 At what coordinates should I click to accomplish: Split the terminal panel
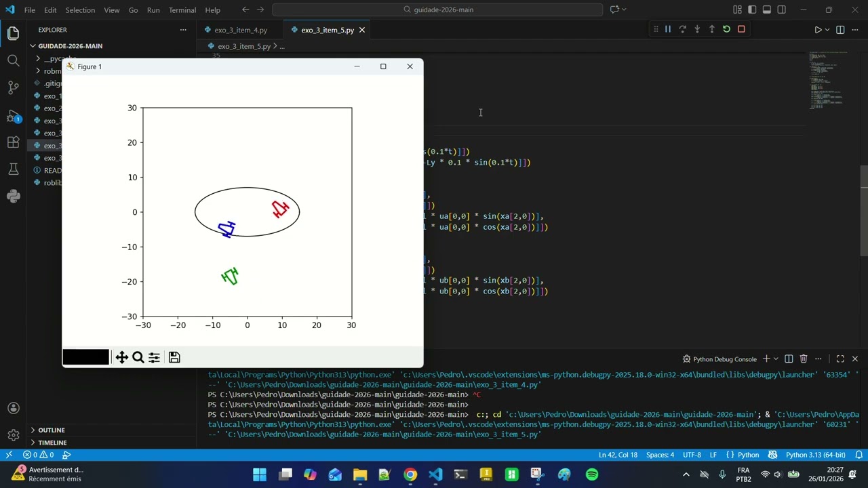[789, 359]
